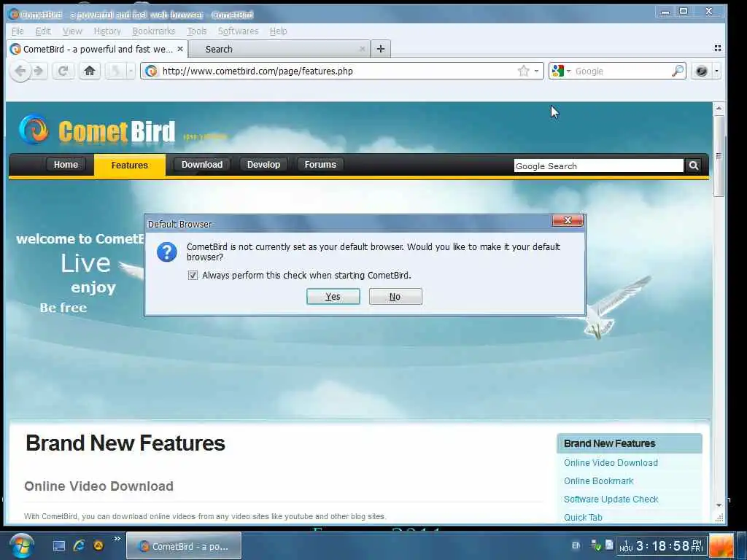This screenshot has width=747, height=560.
Task: Click the CometBird site identity icon in address bar
Action: [152, 71]
